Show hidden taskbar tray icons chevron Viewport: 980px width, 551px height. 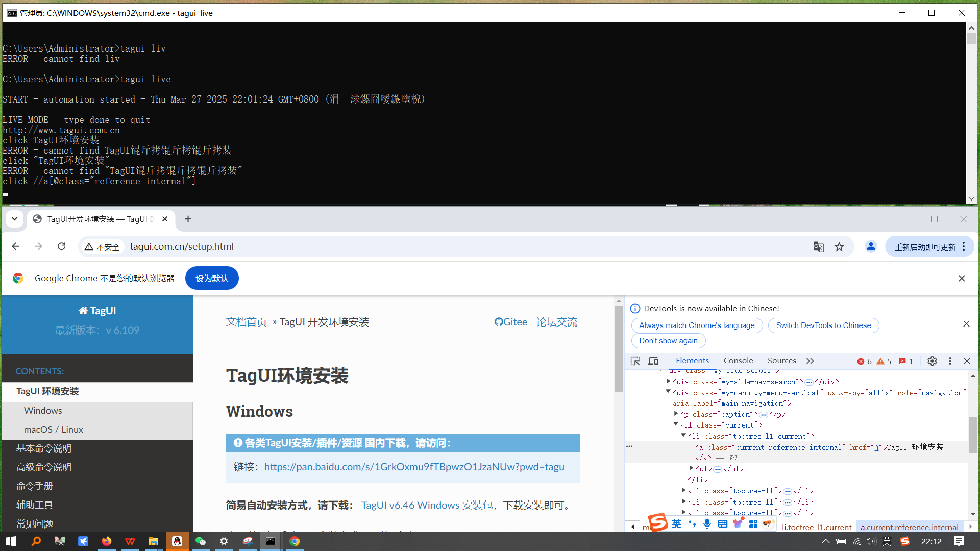pyautogui.click(x=825, y=541)
